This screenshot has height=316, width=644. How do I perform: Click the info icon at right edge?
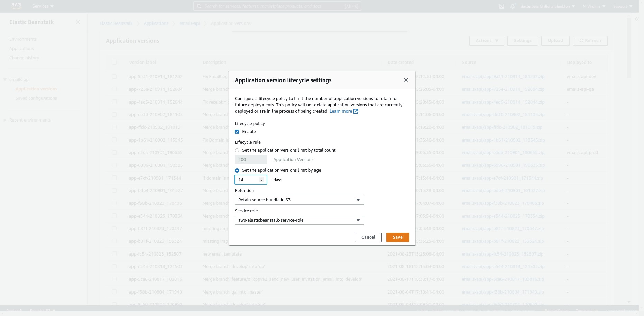pyautogui.click(x=637, y=19)
